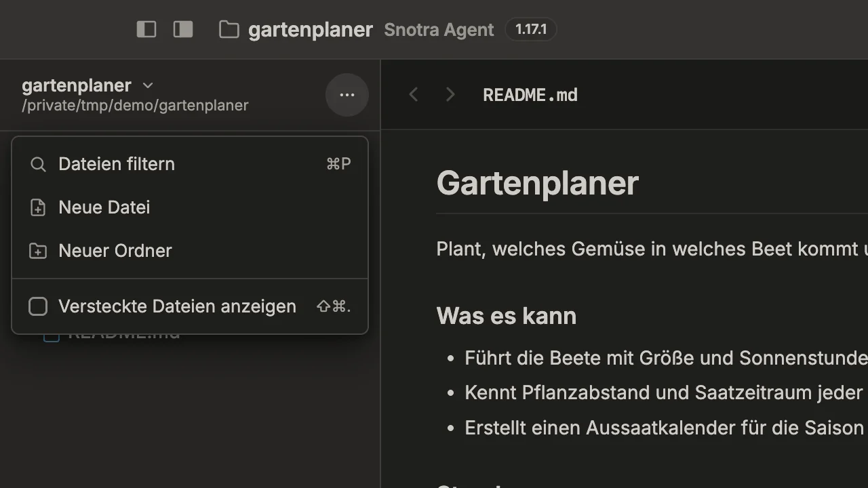
Task: Click the Was es kann heading
Action: 507,316
